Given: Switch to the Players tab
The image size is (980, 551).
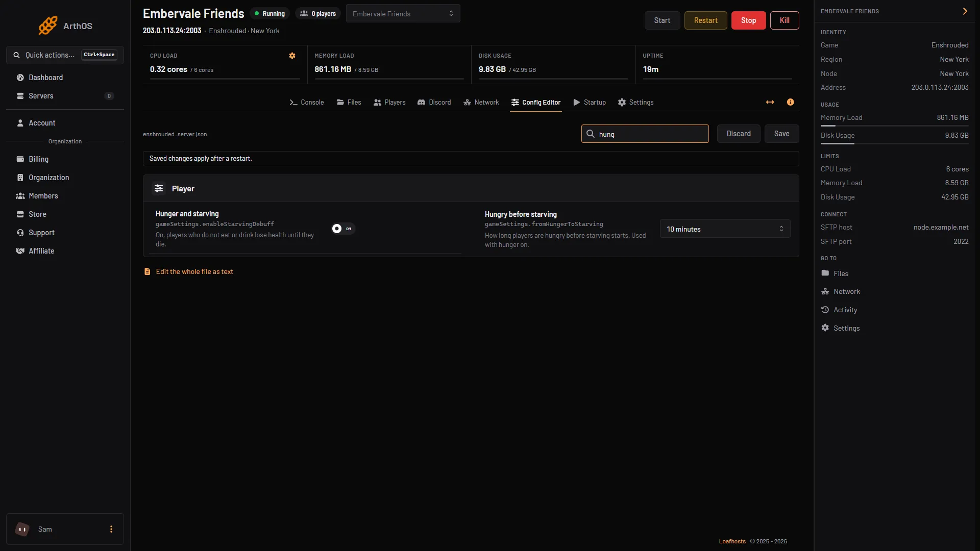Looking at the screenshot, I should [389, 102].
